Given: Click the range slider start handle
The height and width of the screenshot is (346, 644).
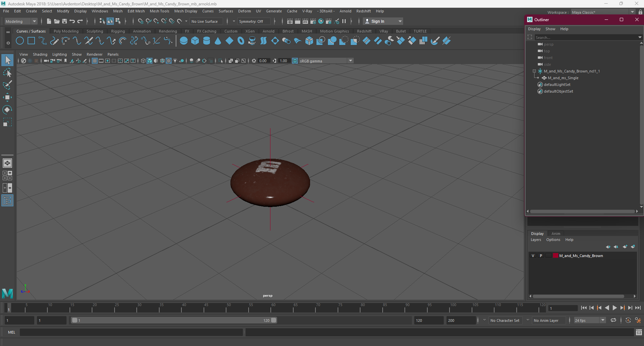Looking at the screenshot, I should coord(75,320).
